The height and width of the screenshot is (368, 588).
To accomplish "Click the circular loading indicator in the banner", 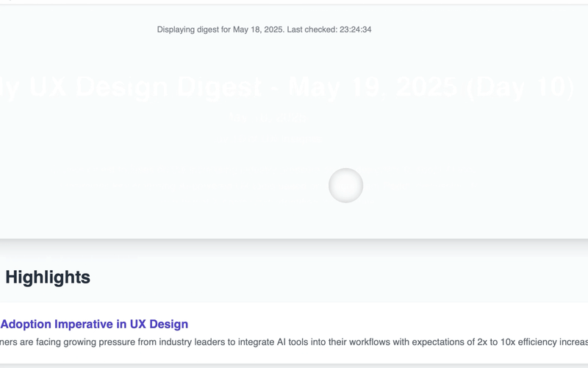I will pos(345,185).
